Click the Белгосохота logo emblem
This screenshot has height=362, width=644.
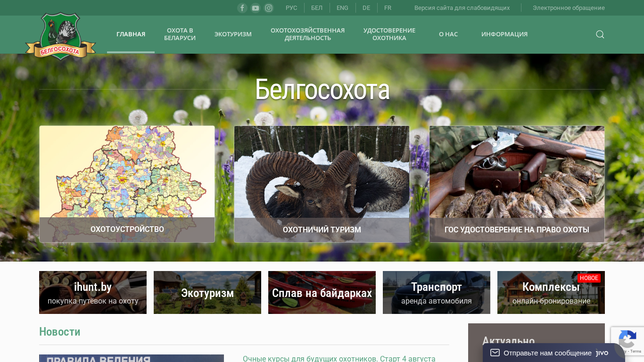pyautogui.click(x=60, y=36)
